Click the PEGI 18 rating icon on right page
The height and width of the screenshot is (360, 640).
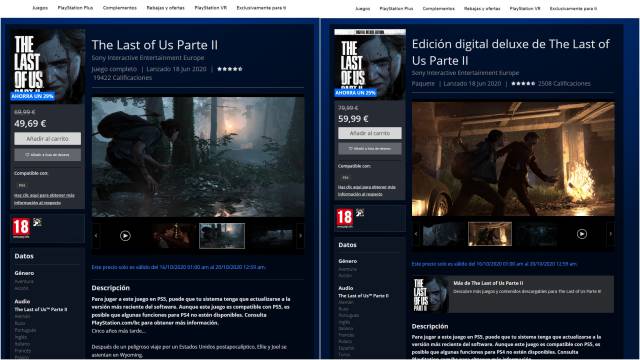pos(344,218)
